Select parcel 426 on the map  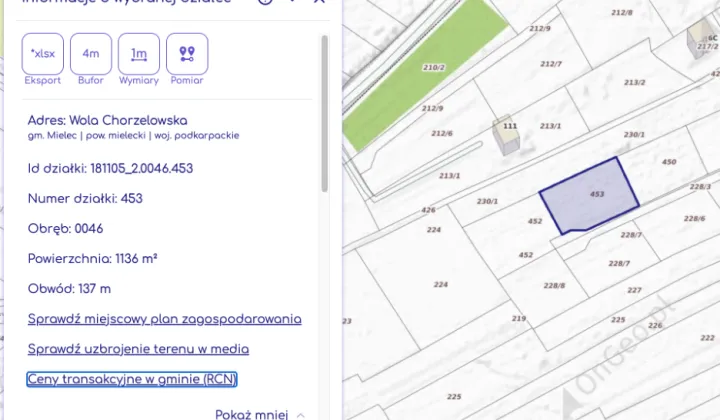[x=428, y=210]
